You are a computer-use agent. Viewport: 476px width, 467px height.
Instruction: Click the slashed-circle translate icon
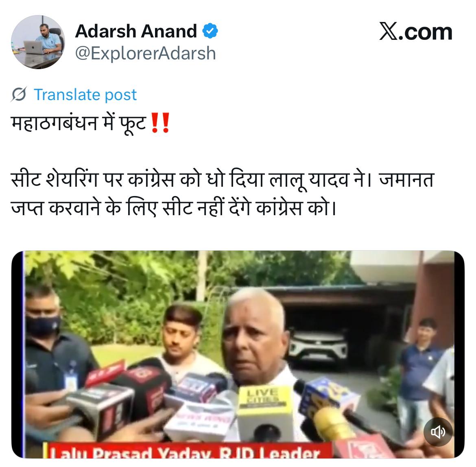click(x=19, y=94)
